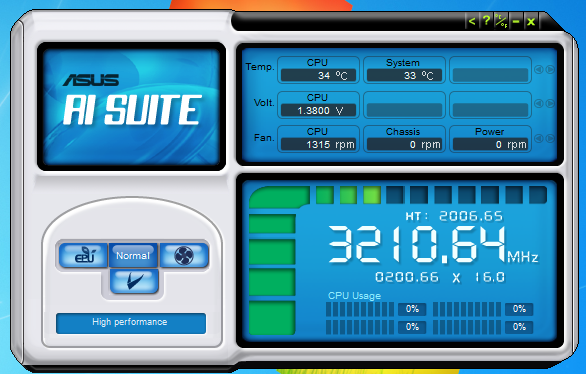The height and width of the screenshot is (374, 586).
Task: Open the Fan Xpert fan icon
Action: click(184, 255)
